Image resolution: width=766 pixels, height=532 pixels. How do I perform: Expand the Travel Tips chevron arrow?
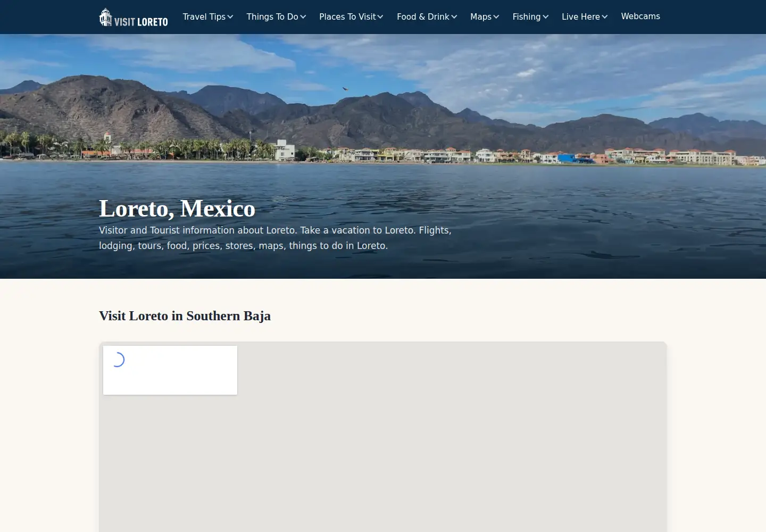pos(230,17)
